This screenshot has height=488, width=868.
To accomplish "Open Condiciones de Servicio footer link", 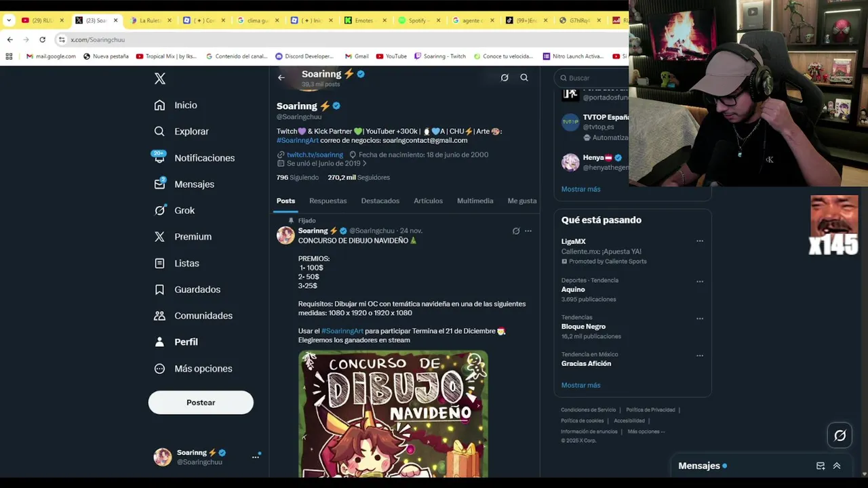I will 588,410.
